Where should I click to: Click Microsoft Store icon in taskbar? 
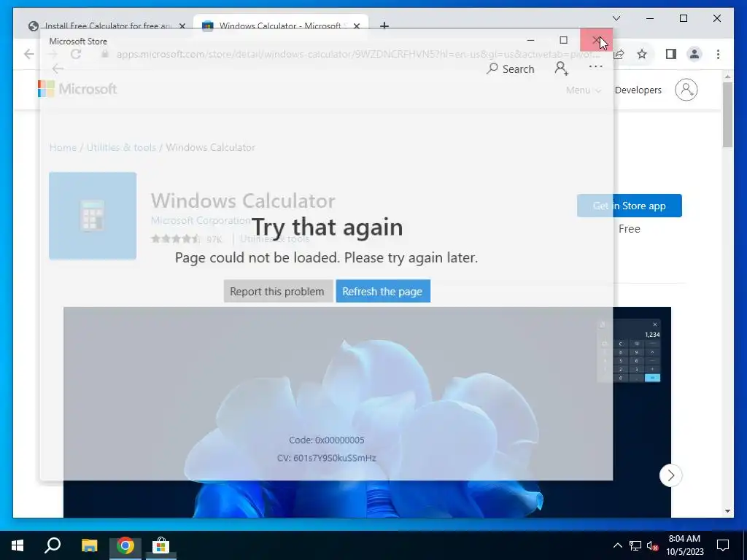161,545
